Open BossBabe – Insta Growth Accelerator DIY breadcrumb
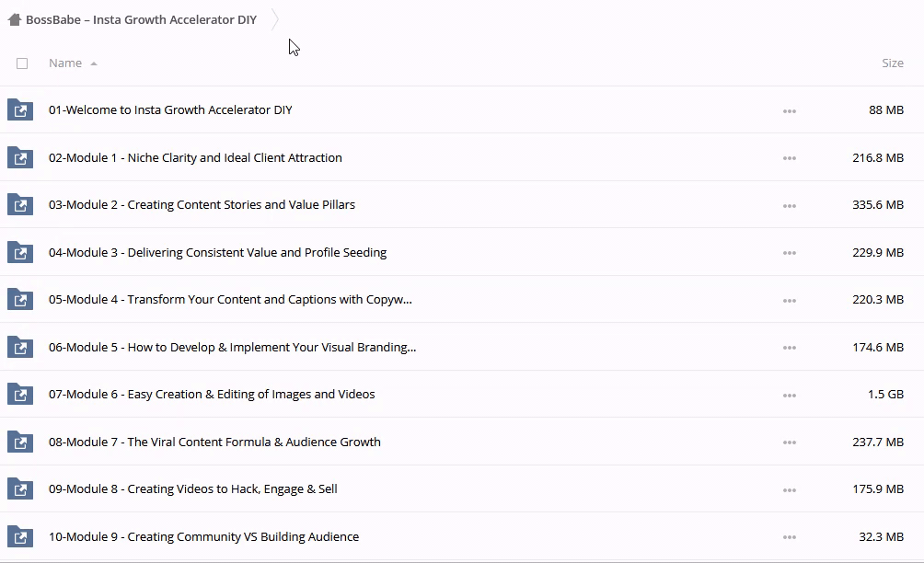The height and width of the screenshot is (563, 924). [x=141, y=20]
